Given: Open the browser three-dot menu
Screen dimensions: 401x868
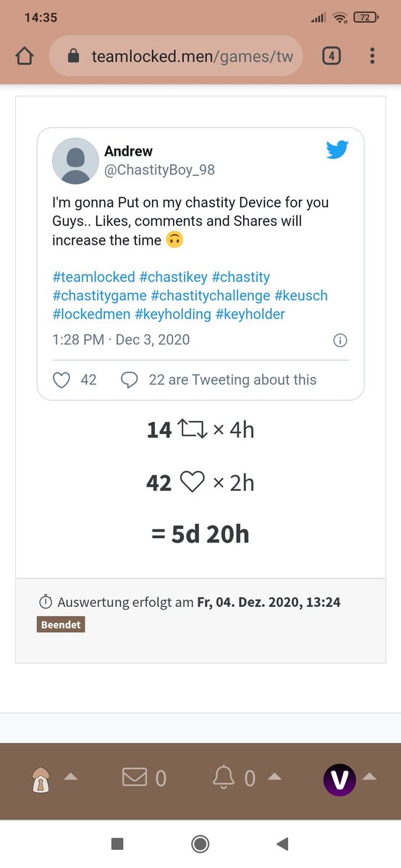Looking at the screenshot, I should (372, 56).
